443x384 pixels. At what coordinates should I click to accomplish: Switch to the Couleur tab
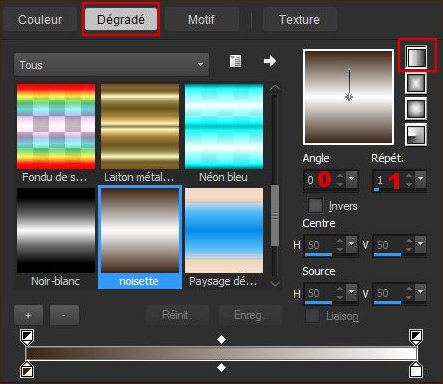tap(40, 20)
